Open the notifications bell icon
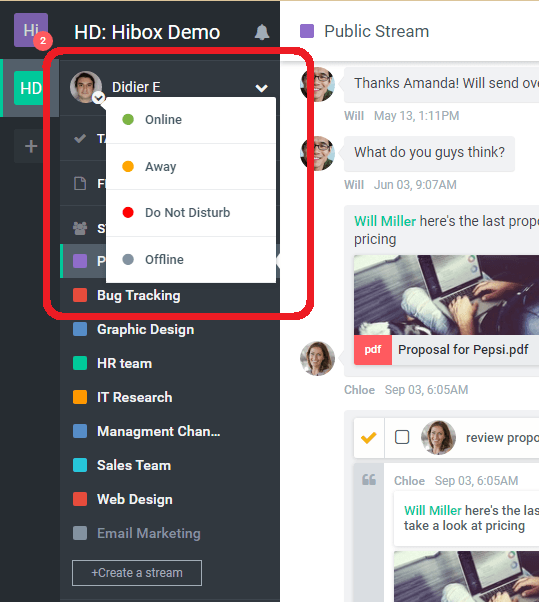The height and width of the screenshot is (602, 539). tap(262, 32)
